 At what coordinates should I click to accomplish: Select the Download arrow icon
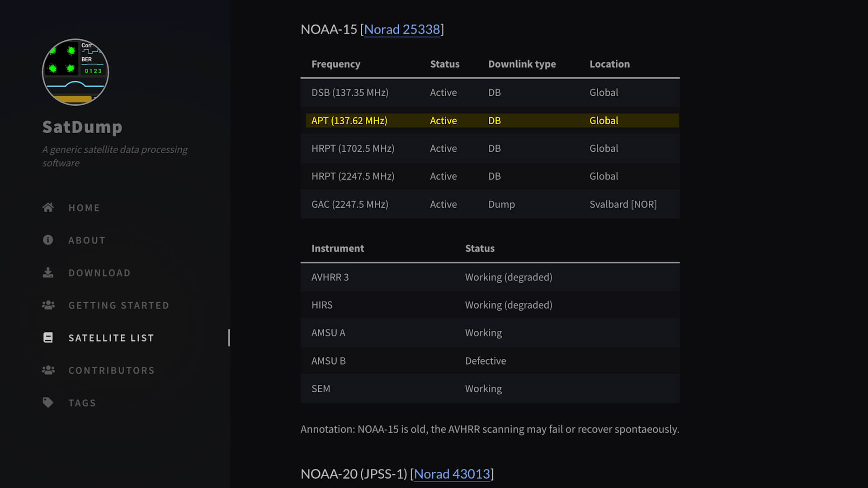click(x=48, y=272)
